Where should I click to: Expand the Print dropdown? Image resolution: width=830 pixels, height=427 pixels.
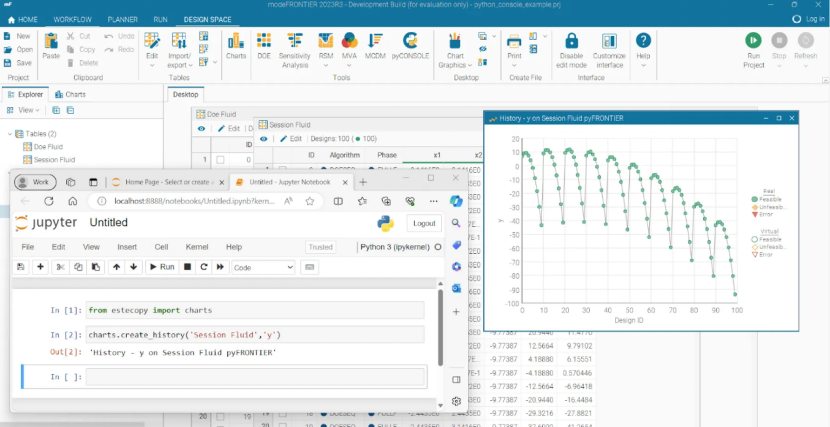point(514,65)
